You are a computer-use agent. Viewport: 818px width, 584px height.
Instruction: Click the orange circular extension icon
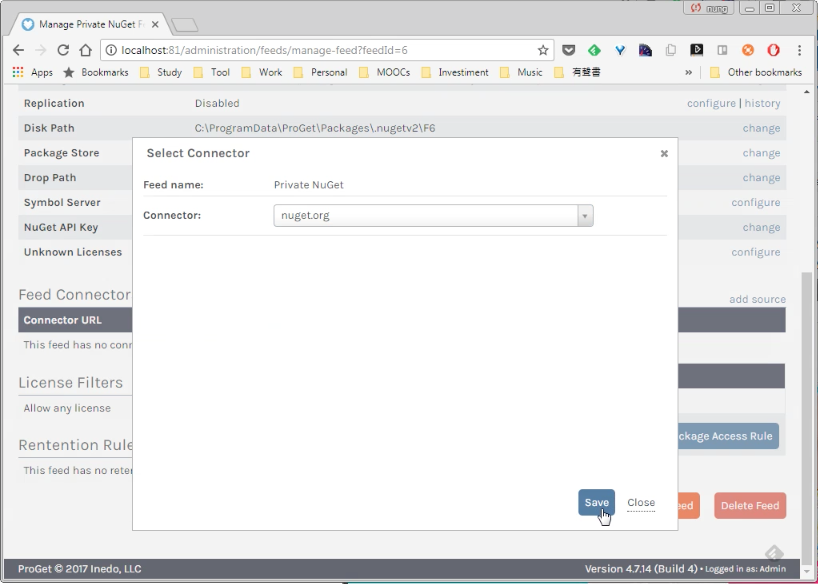(748, 50)
